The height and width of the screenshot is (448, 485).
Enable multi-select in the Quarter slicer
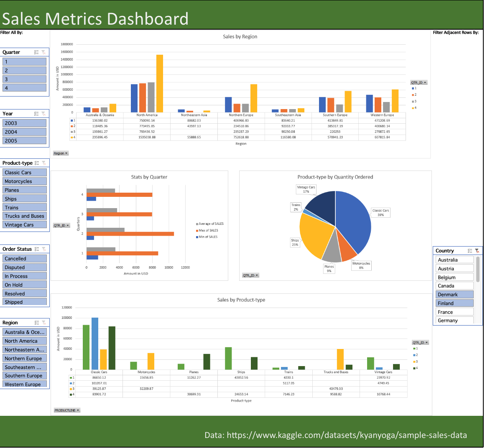point(37,52)
